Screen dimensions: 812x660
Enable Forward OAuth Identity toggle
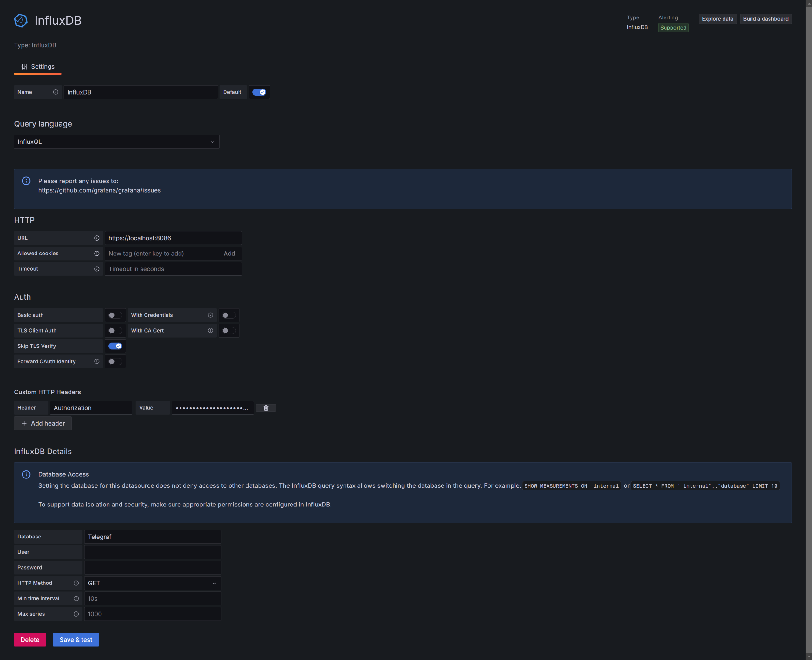[115, 361]
